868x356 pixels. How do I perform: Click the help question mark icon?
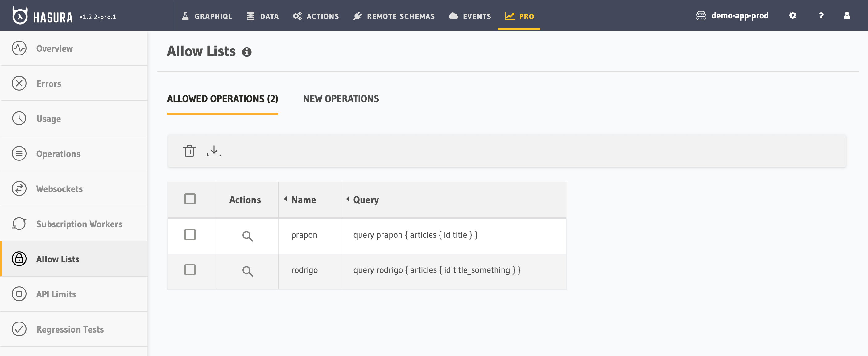pyautogui.click(x=821, y=16)
